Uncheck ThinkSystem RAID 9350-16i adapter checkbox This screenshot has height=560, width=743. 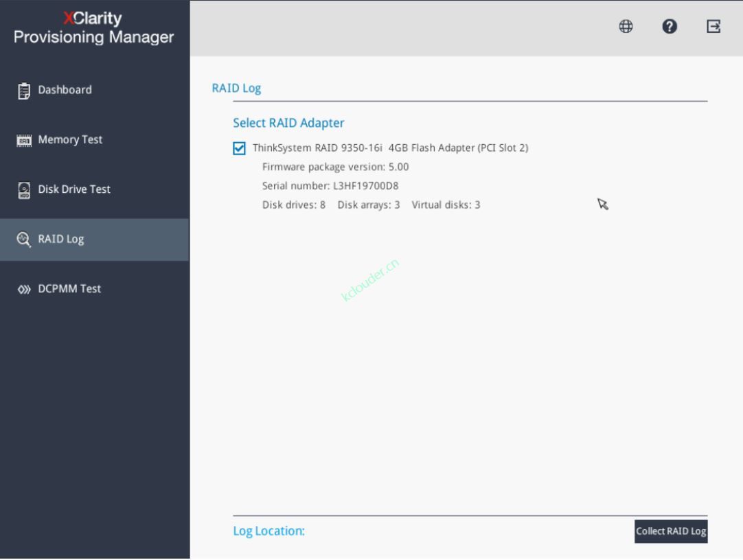[x=239, y=148]
